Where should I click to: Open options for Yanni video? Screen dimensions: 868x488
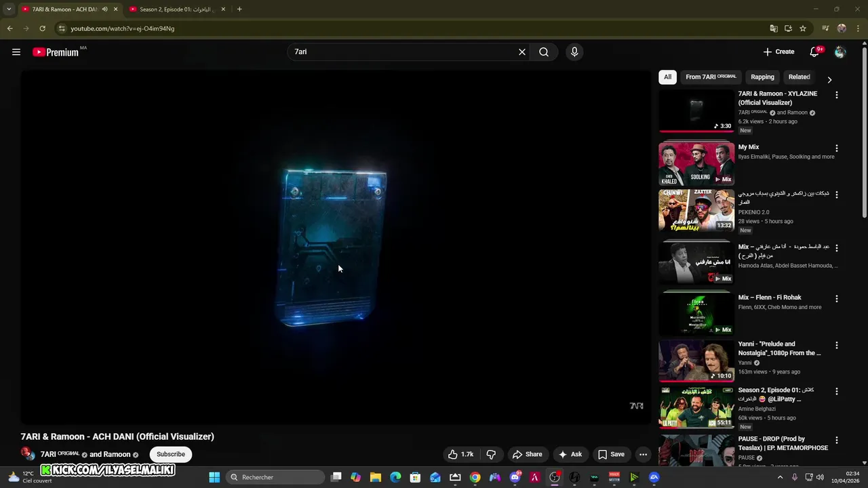pos(836,345)
